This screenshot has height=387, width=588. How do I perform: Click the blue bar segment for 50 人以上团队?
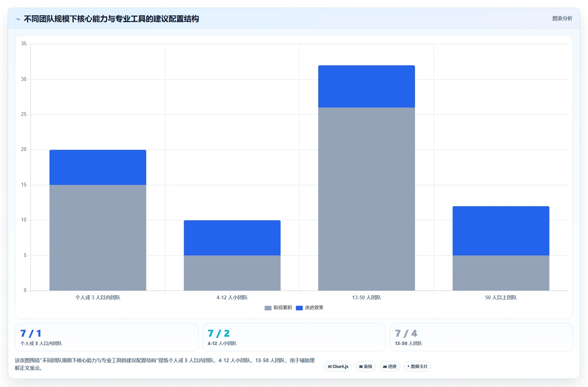pyautogui.click(x=501, y=231)
